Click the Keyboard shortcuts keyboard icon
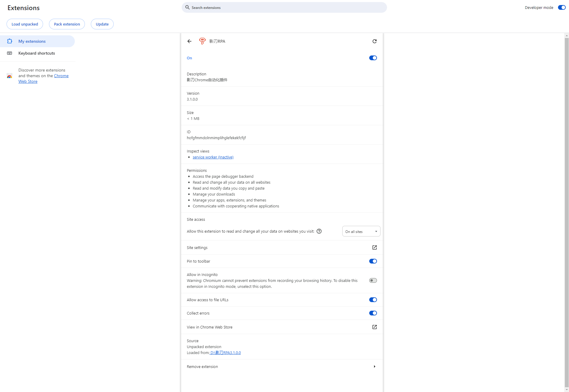Viewport: 569px width, 392px height. pyautogui.click(x=9, y=53)
